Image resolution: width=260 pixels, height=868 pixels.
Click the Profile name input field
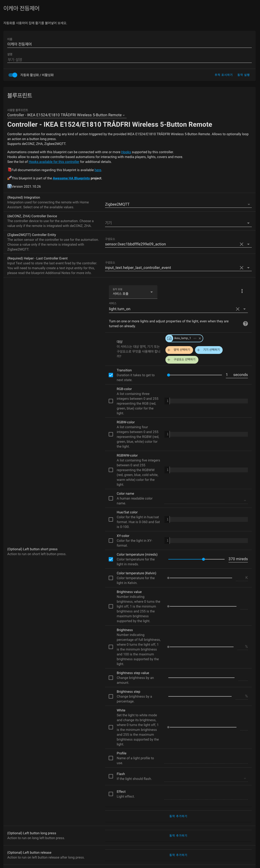point(206,760)
